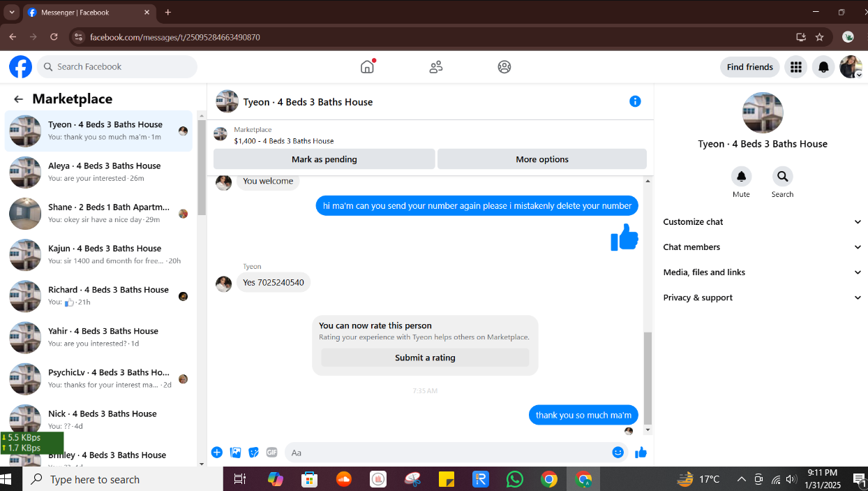This screenshot has height=491, width=868.
Task: Click Submit a rating button
Action: 425,358
